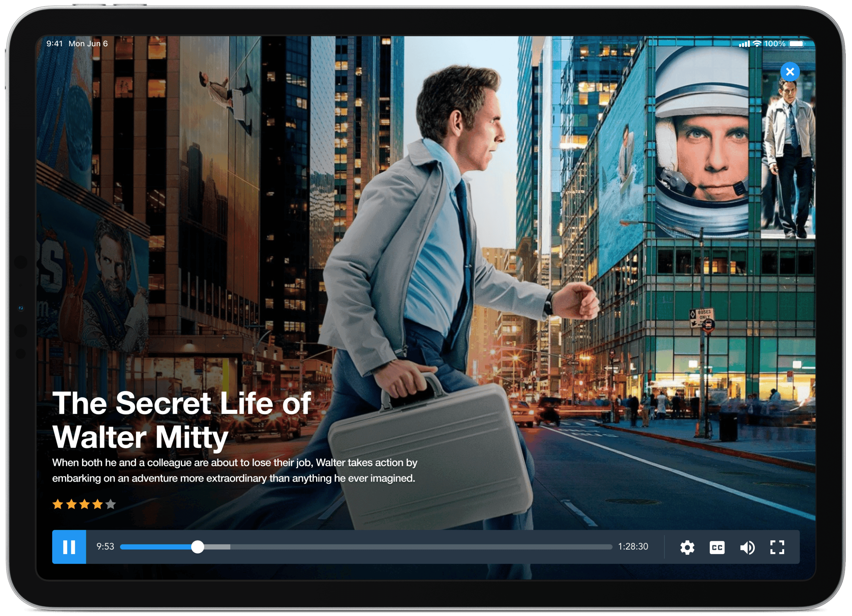The height and width of the screenshot is (616, 852).
Task: Rate the movie five stars via gray star
Action: (x=110, y=504)
